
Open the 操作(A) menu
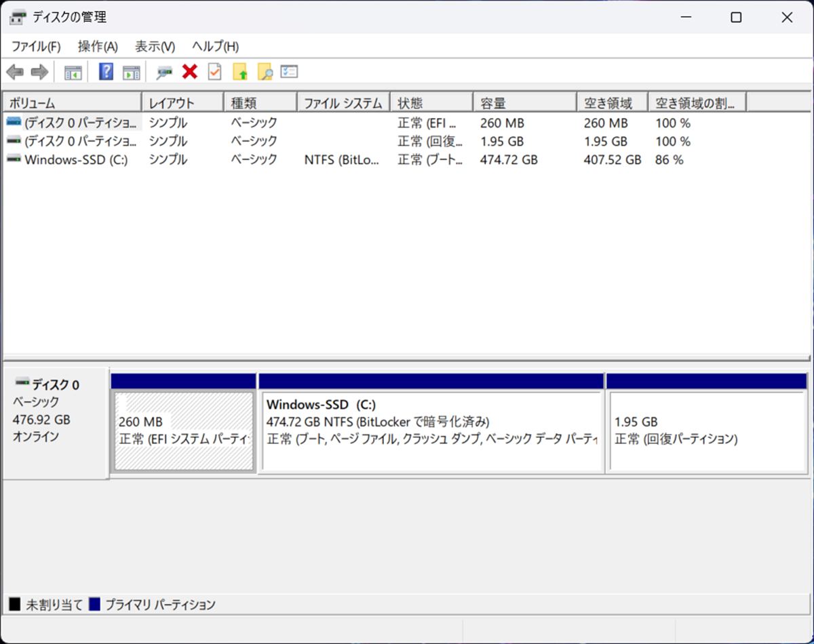pos(98,46)
